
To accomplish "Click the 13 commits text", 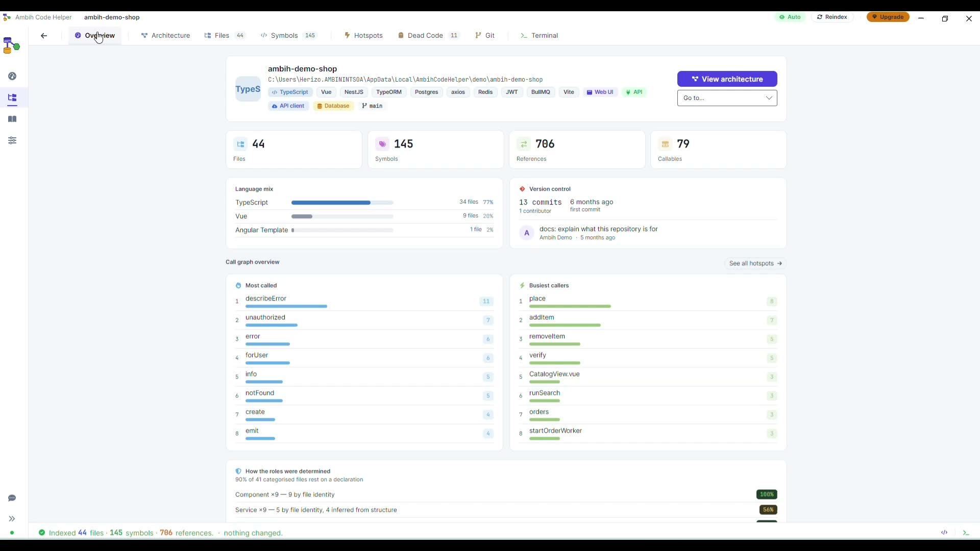I will (540, 203).
